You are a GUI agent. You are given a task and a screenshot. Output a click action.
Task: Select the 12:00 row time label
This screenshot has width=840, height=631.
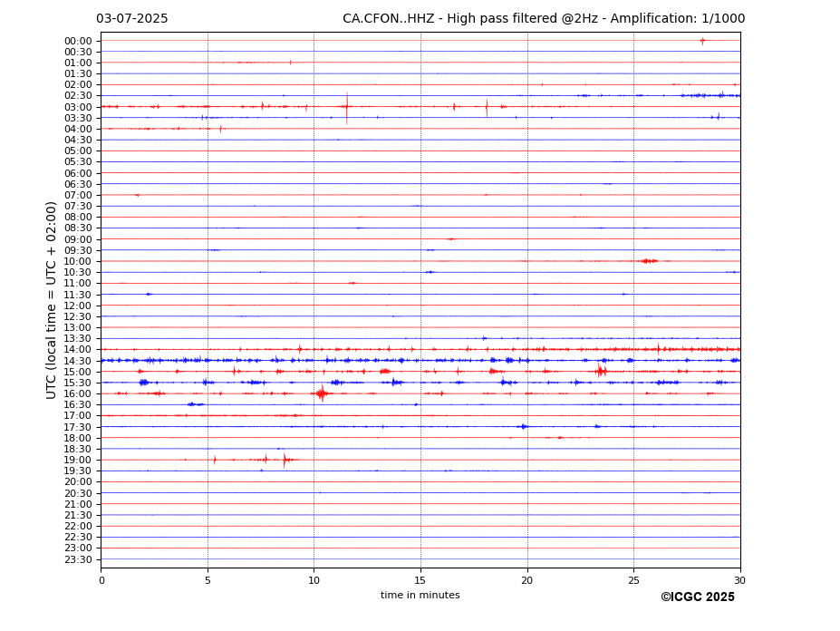point(78,306)
